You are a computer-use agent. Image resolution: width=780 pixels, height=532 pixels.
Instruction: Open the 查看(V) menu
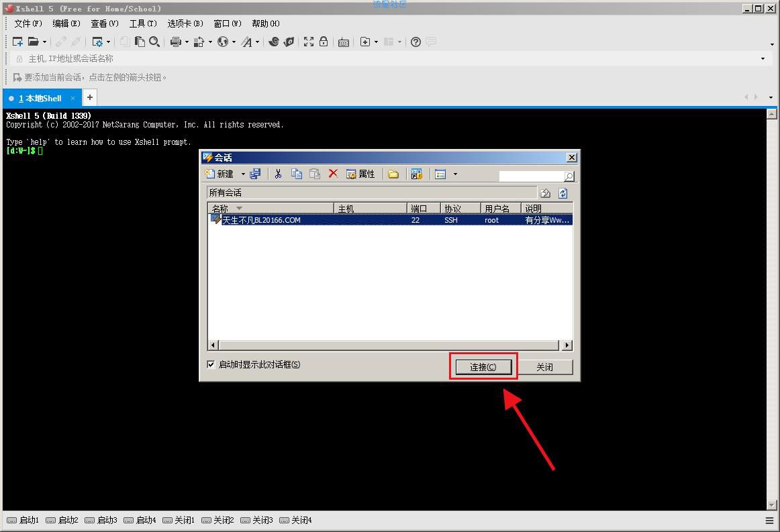[x=105, y=23]
